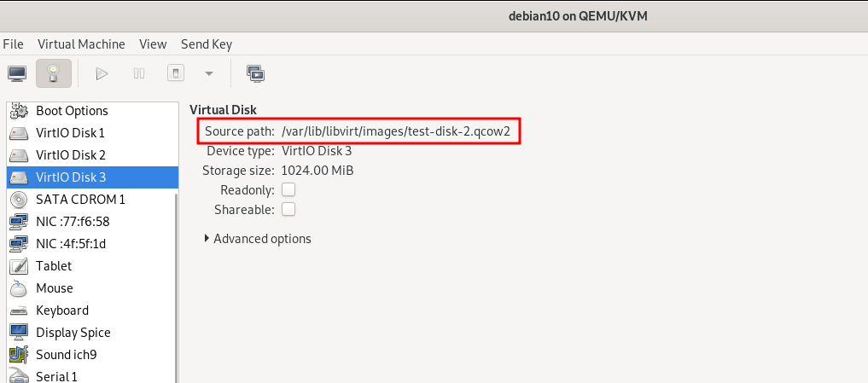Open the View menu
This screenshot has height=383, width=868.
tap(153, 44)
